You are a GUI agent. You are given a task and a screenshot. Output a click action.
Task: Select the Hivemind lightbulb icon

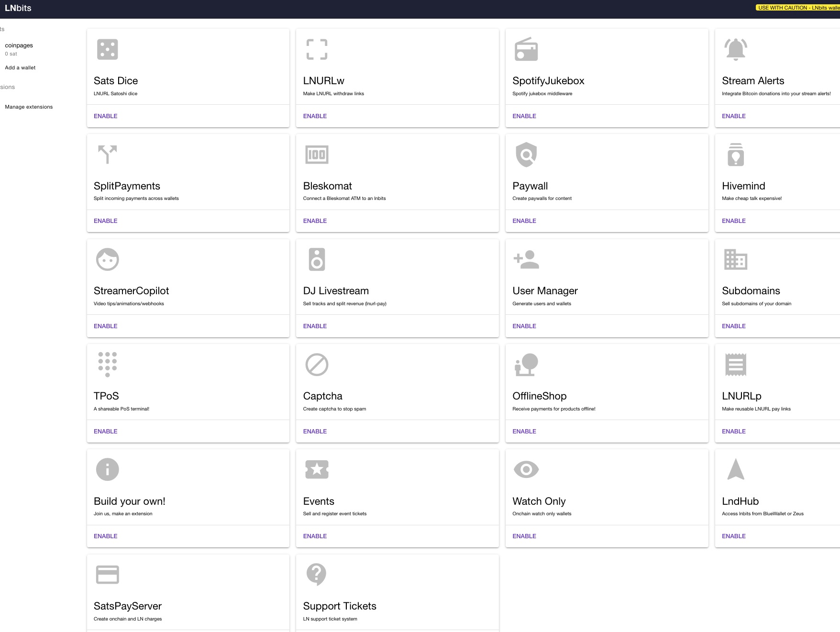(736, 154)
